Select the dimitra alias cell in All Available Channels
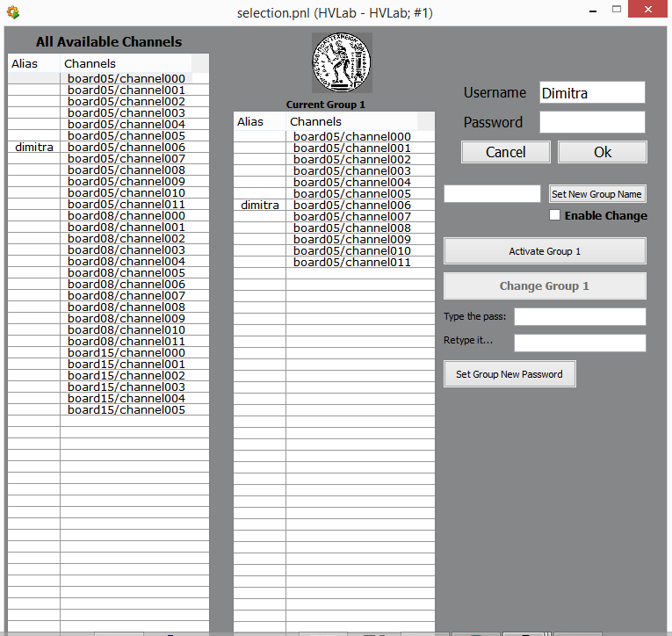672x636 pixels. coord(34,147)
